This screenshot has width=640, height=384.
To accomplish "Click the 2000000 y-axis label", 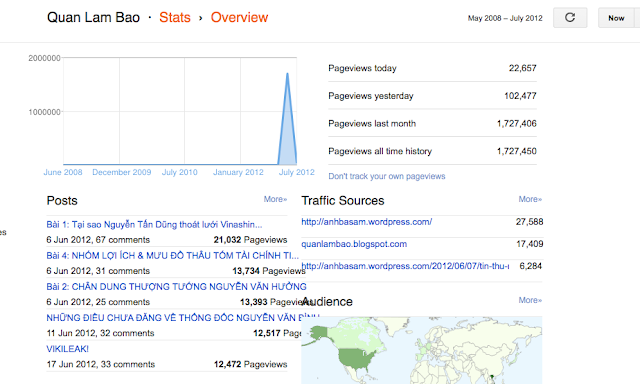I will coord(44,58).
